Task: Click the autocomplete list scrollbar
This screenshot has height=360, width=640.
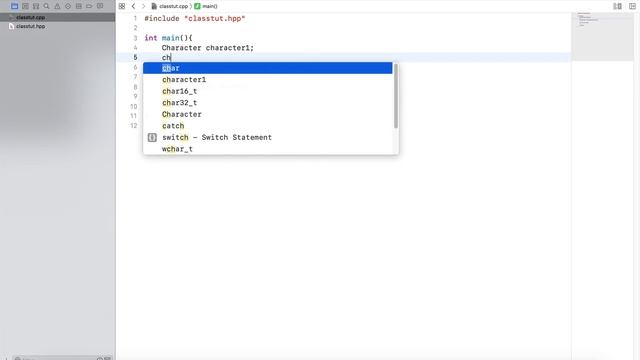Action: click(396, 96)
